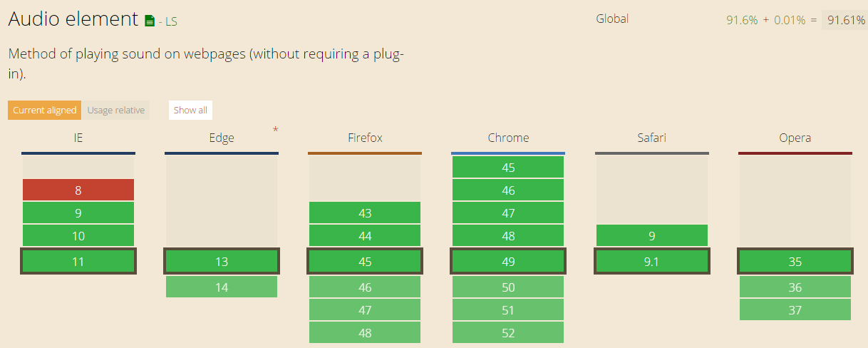The height and width of the screenshot is (348, 868).
Task: Select the IE 11 current version cell
Action: point(78,262)
